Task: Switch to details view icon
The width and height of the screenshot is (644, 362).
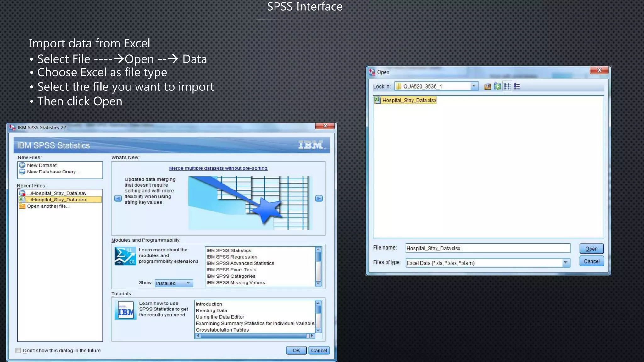Action: (x=517, y=86)
